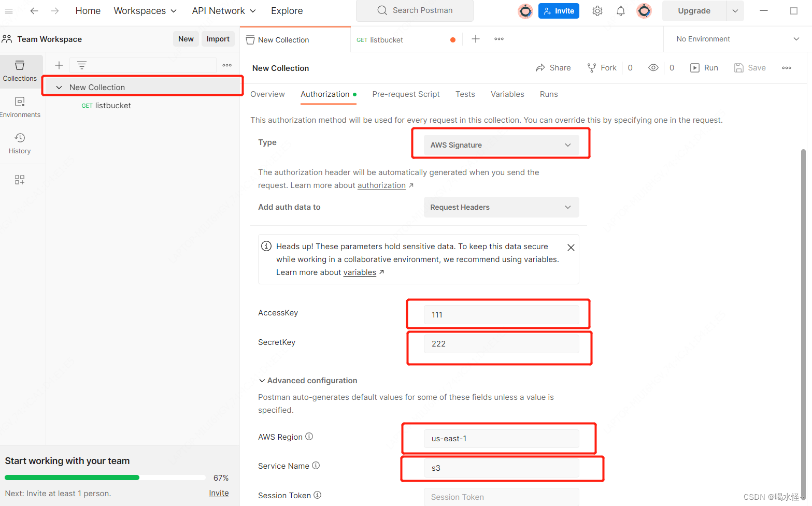Image resolution: width=812 pixels, height=506 pixels.
Task: Select the New Collection editor tab
Action: (295, 40)
